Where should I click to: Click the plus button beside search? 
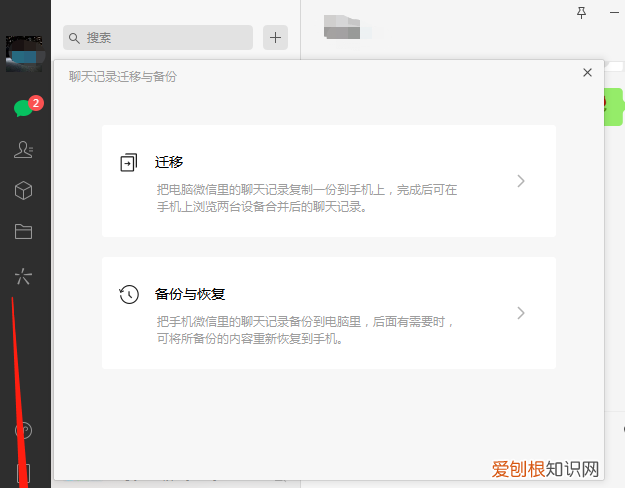[275, 38]
